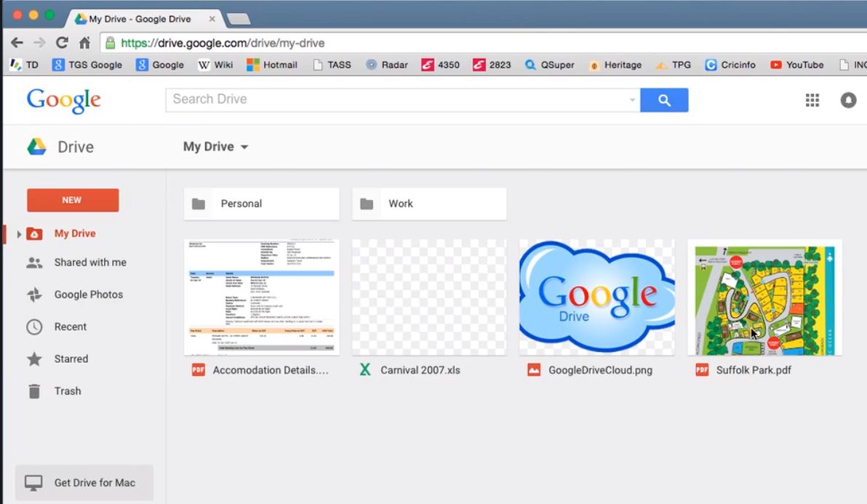The height and width of the screenshot is (504, 867).
Task: Click the Drive triangle logo
Action: click(36, 146)
